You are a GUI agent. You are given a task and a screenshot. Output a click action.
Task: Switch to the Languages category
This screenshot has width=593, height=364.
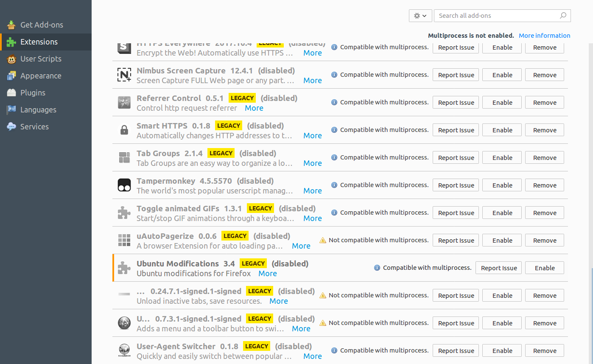pyautogui.click(x=46, y=110)
